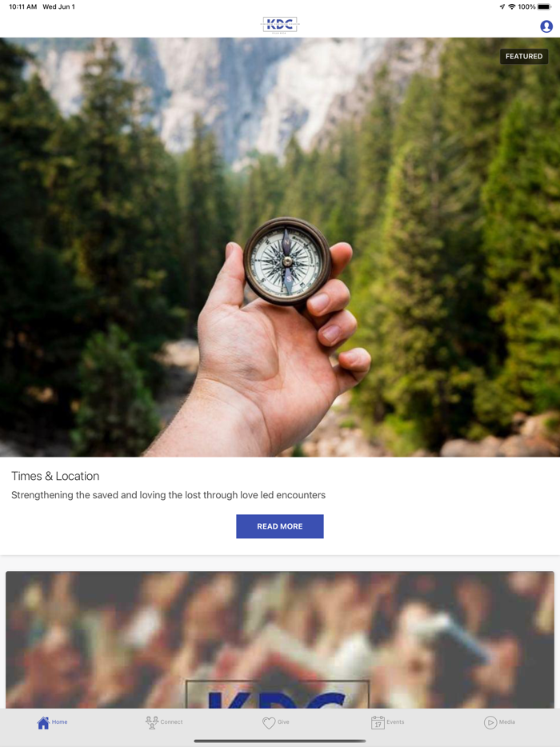Switch to the Media tab label

[x=507, y=721]
